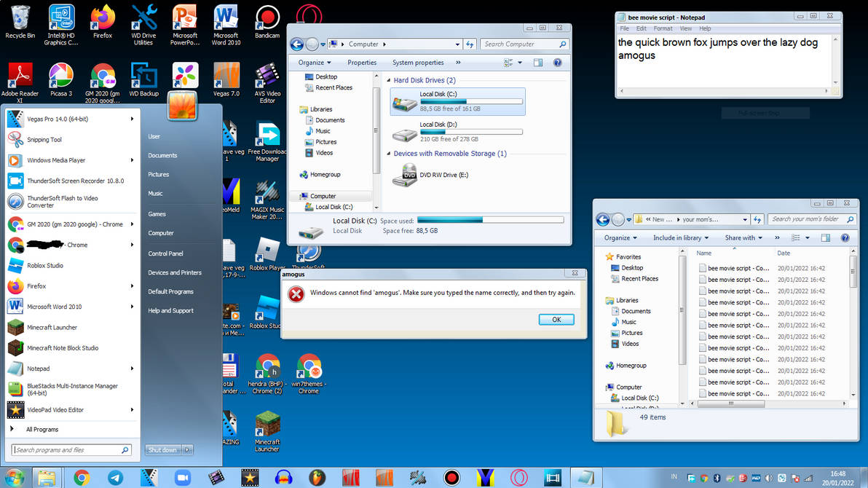
Task: Toggle Show desktop at the taskbar's right edge
Action: 866,478
